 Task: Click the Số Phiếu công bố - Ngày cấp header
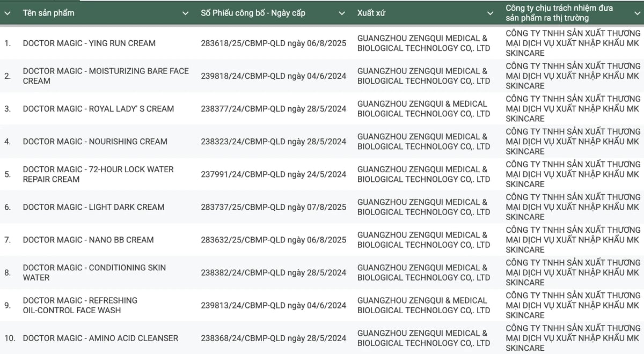253,13
